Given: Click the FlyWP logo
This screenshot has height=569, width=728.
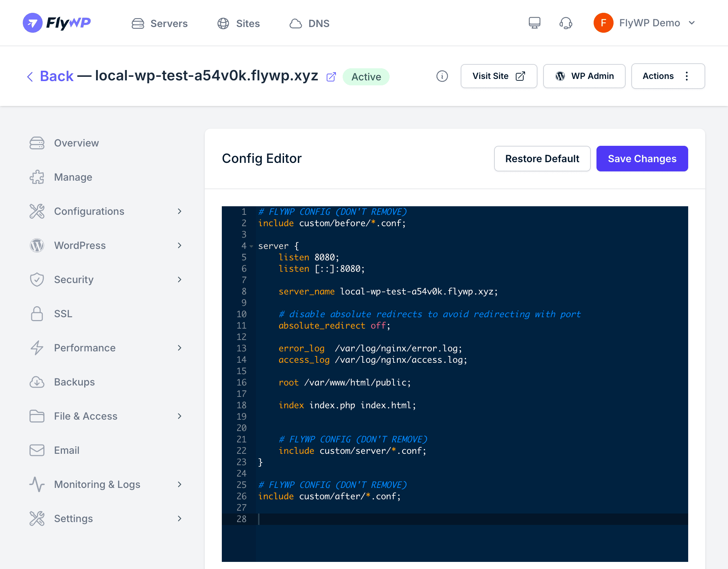Looking at the screenshot, I should (57, 23).
